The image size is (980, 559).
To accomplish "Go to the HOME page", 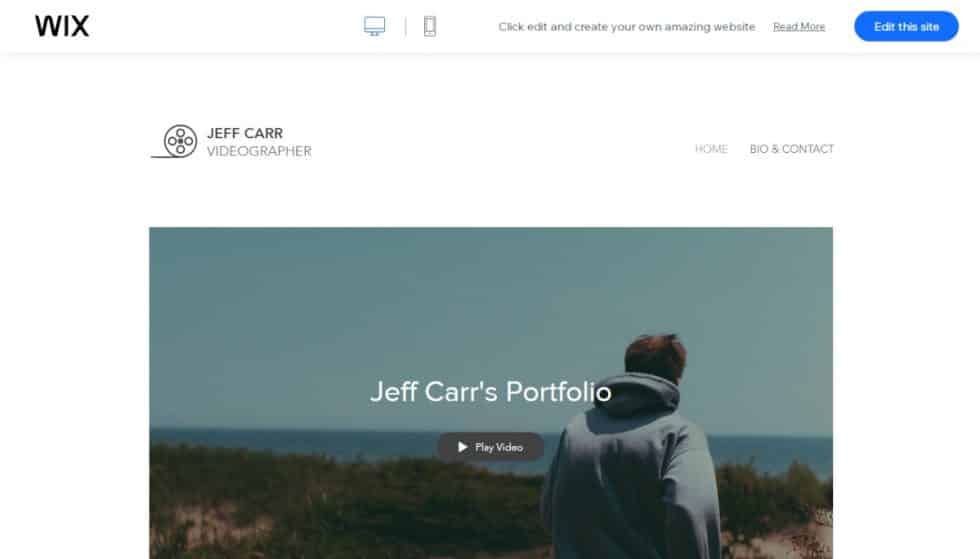I will (x=711, y=149).
